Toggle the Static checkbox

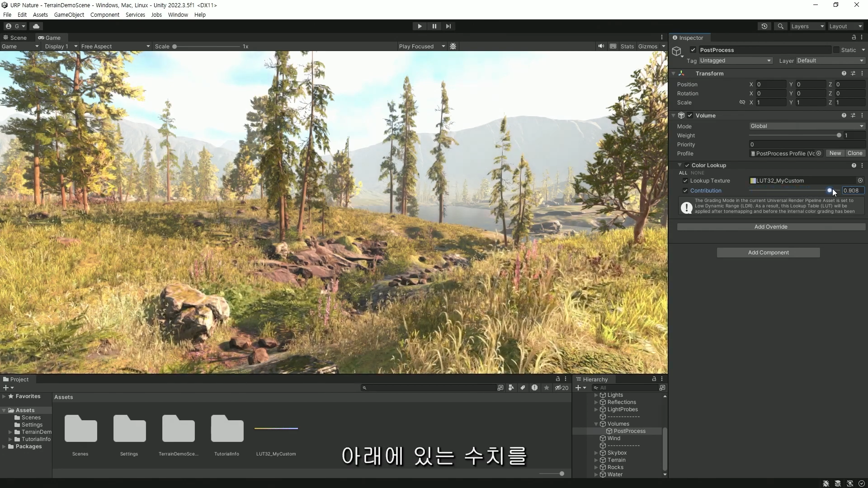(836, 50)
